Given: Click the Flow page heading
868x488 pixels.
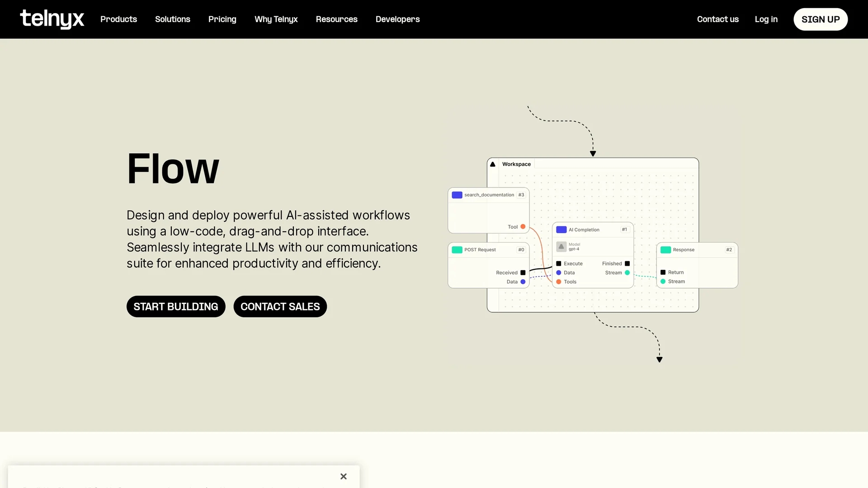Looking at the screenshot, I should coord(173,169).
